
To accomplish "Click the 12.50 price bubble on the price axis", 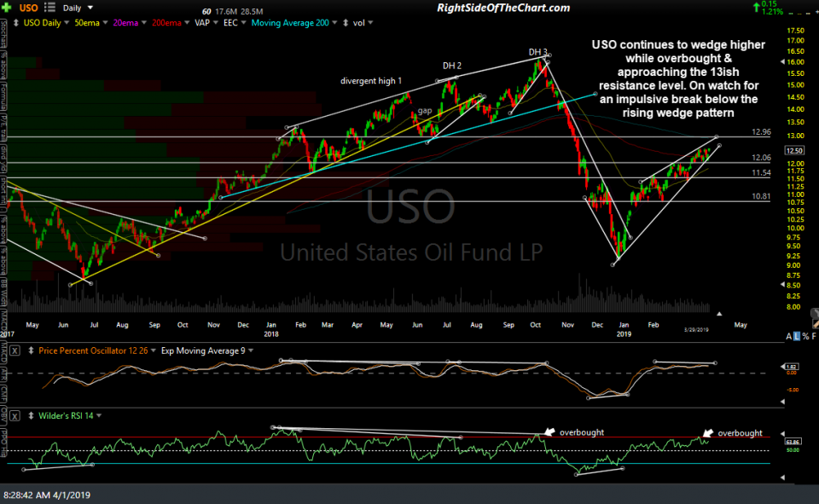I will tap(793, 150).
